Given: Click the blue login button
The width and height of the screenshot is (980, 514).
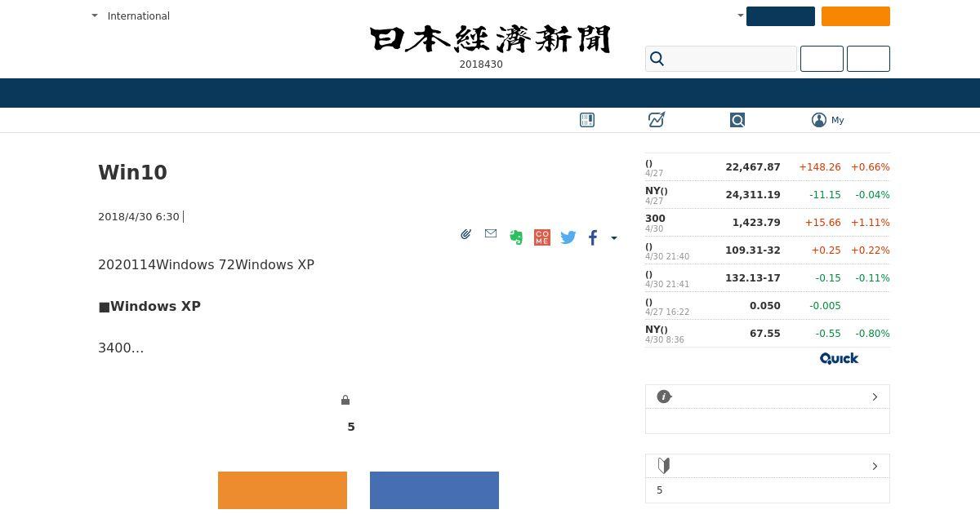Looking at the screenshot, I should pos(434,490).
